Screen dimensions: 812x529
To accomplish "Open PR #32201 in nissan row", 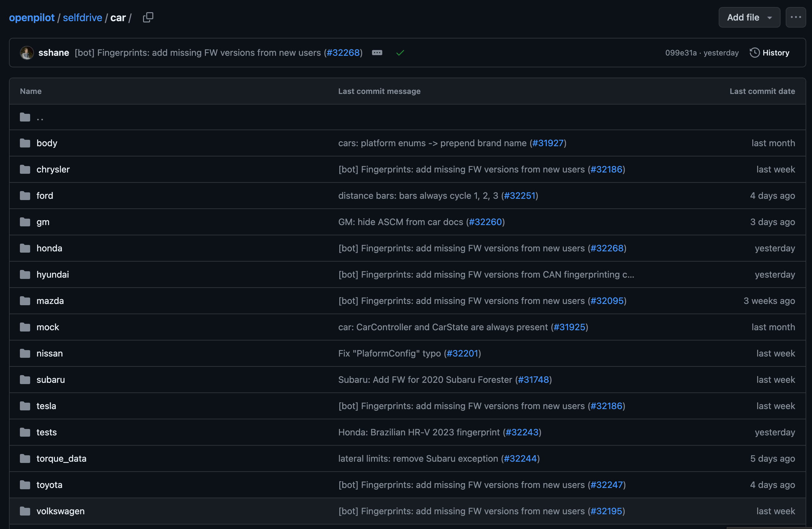I will [462, 353].
